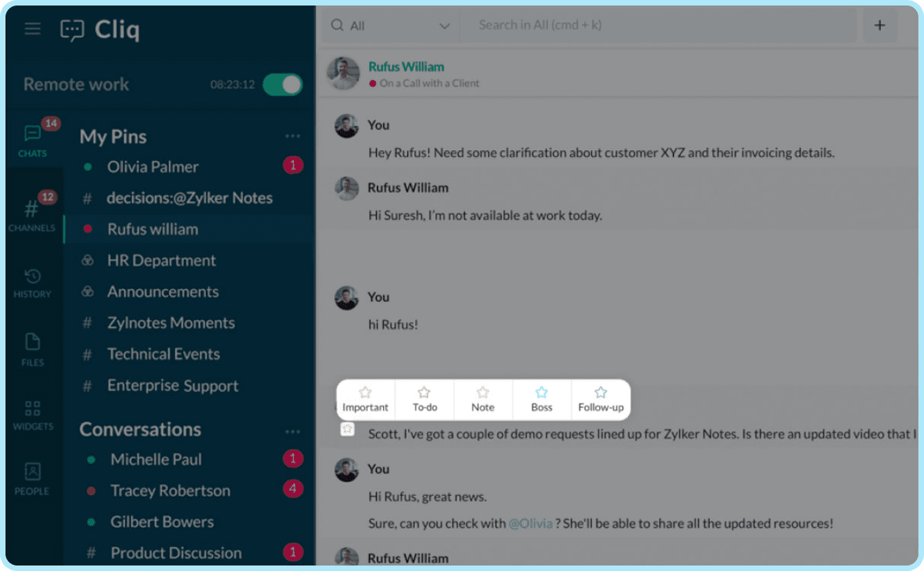Mark message with Important star

pos(365,400)
